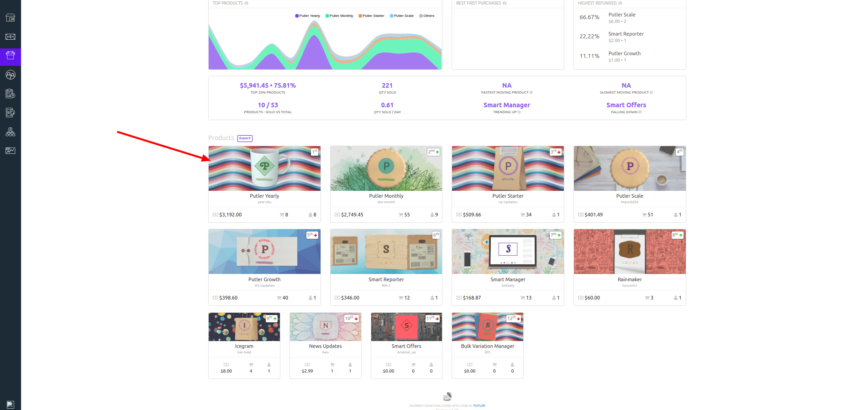The height and width of the screenshot is (410, 868).
Task: Click the 7th rank badge on Smart Manager
Action: (556, 235)
